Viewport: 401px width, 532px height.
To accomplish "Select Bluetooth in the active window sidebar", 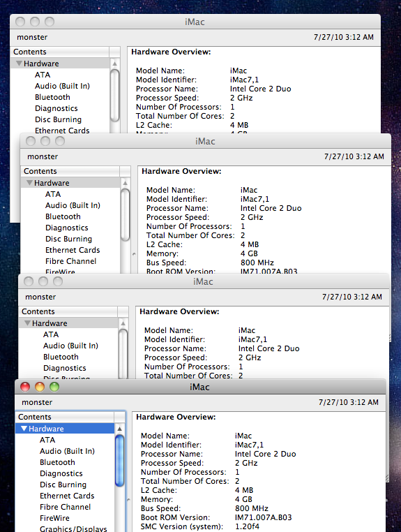I will [57, 462].
